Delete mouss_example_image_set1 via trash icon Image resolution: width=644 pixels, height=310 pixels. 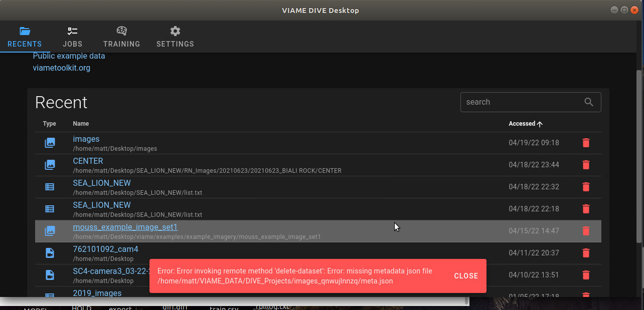(586, 231)
